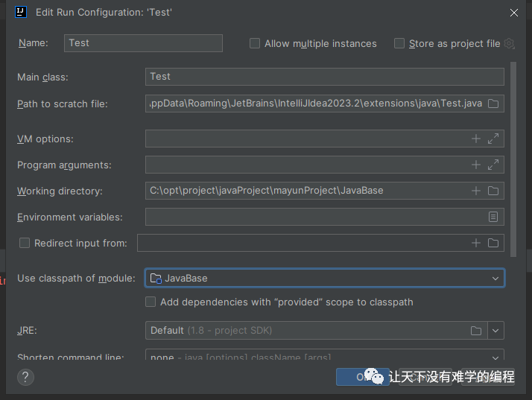This screenshot has height=400, width=532.
Task: Click the Name input field
Action: point(143,43)
